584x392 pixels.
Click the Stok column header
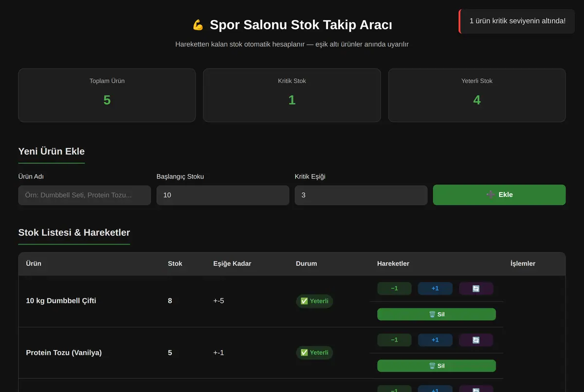175,264
